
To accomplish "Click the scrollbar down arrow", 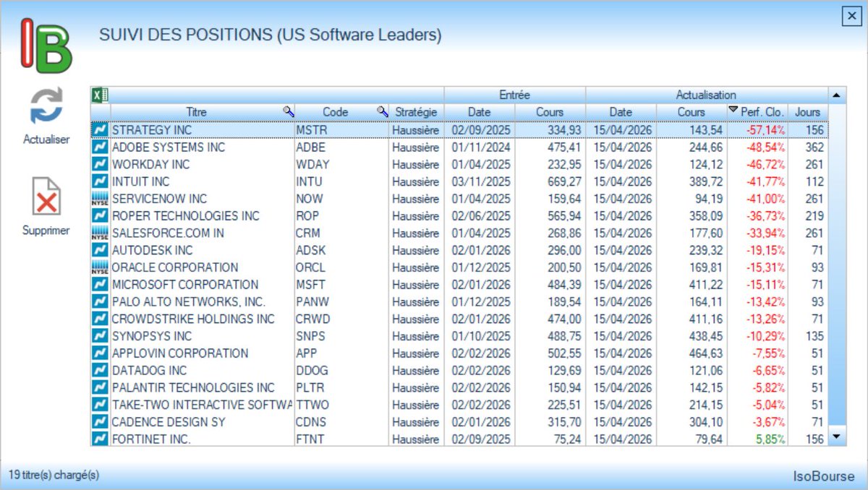I will point(836,437).
